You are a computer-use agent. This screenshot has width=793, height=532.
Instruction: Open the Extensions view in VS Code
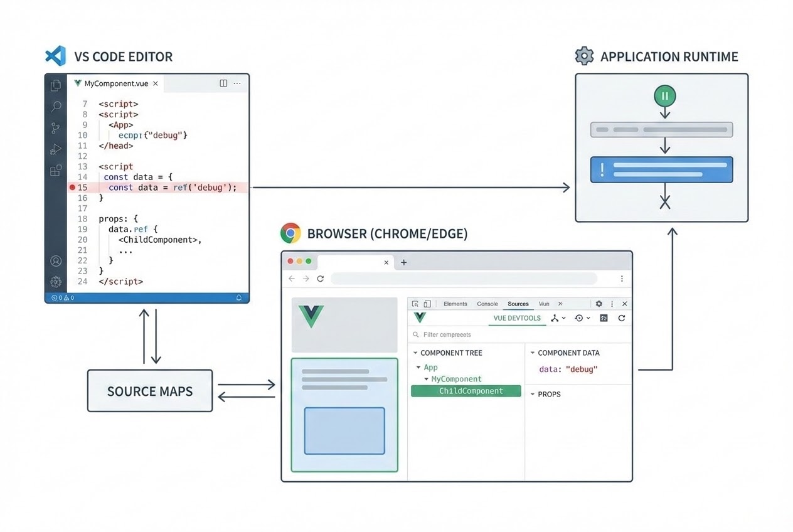[x=56, y=170]
